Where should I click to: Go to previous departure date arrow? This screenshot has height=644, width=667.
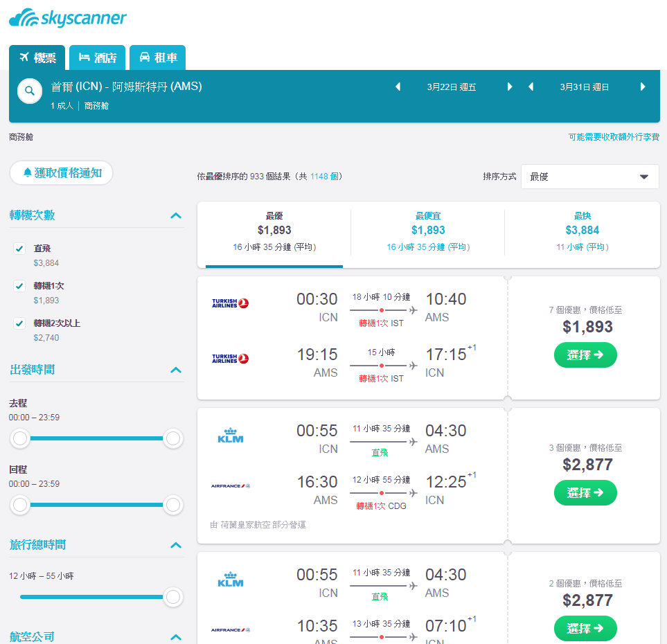coord(398,87)
